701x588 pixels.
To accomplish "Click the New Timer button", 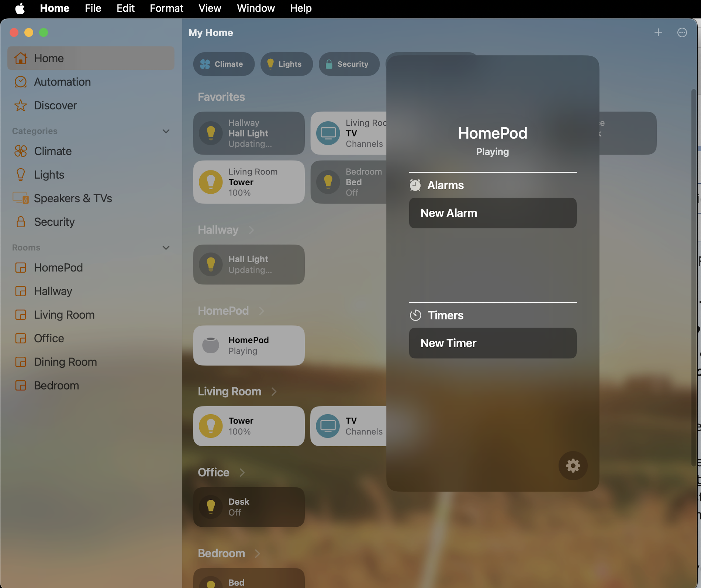I will click(x=493, y=343).
